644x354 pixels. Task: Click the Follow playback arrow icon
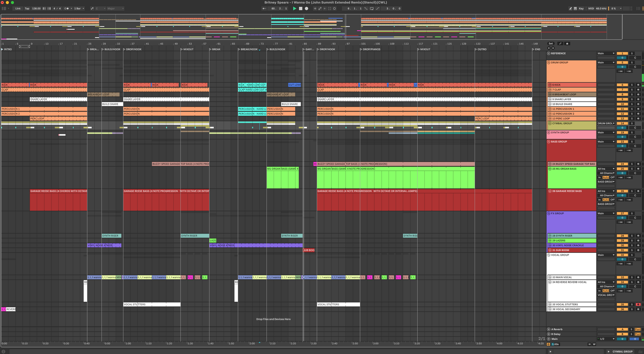264,9
